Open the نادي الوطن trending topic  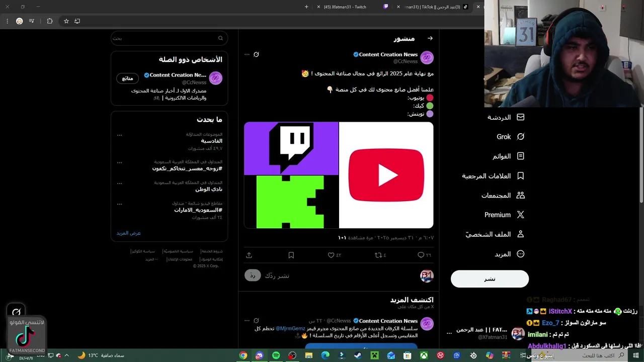(208, 189)
